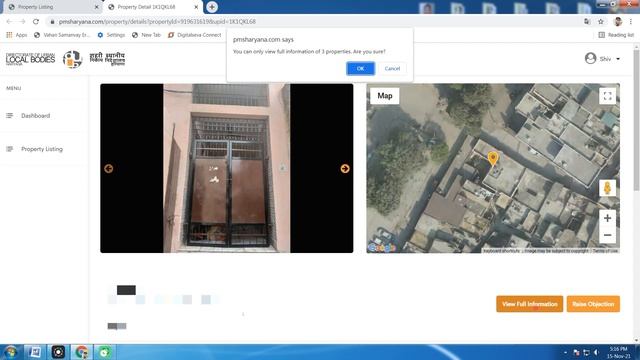Open the Windows Start button
Screen dimensions: 640x360
click(11, 352)
